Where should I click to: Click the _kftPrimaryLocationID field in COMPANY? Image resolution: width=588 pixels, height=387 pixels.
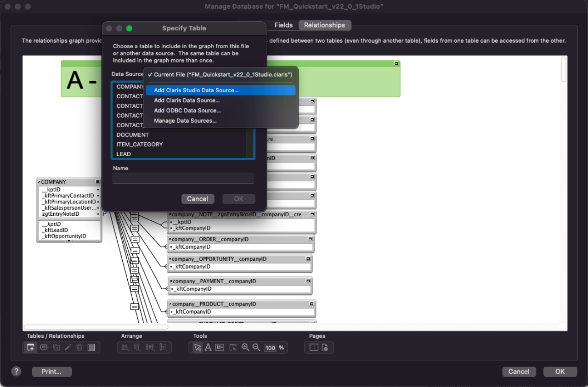69,202
